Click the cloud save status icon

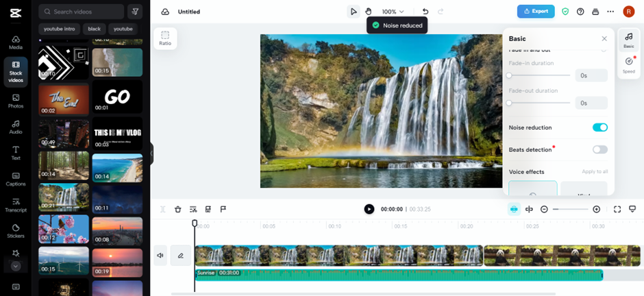(165, 12)
